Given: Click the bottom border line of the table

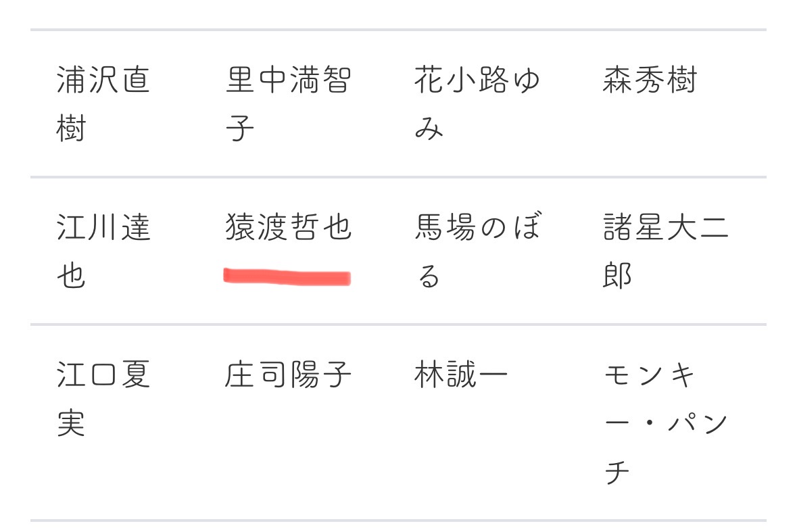Looking at the screenshot, I should [398, 521].
